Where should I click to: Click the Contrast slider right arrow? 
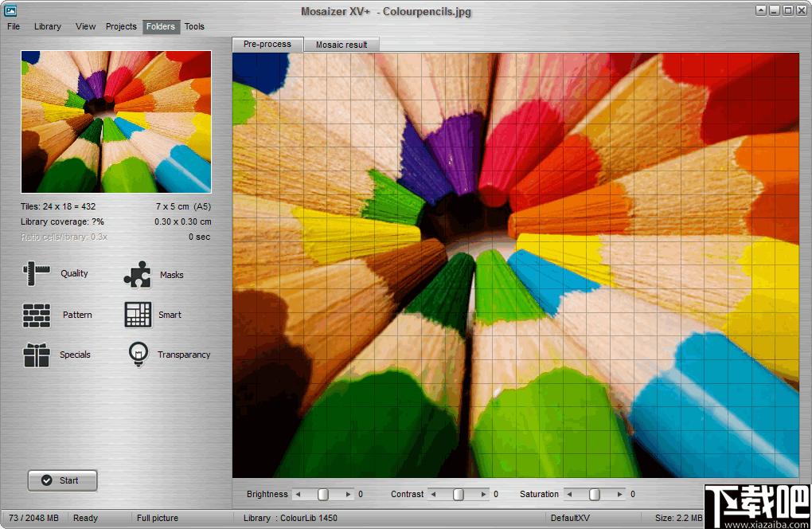(x=485, y=494)
